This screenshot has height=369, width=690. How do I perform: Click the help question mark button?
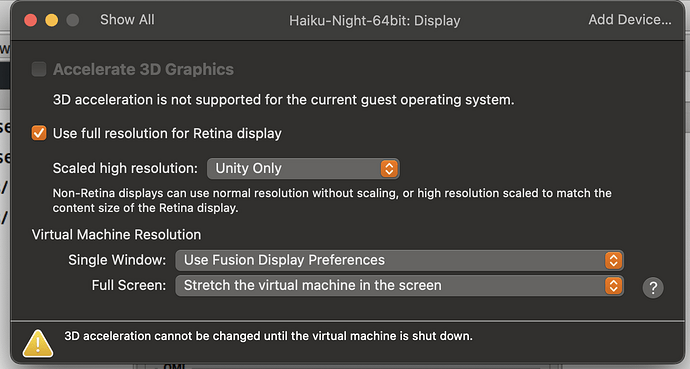pos(653,288)
